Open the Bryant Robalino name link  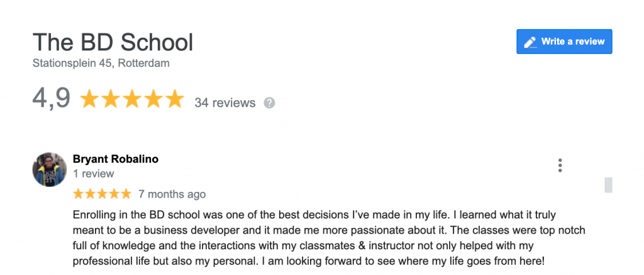116,159
